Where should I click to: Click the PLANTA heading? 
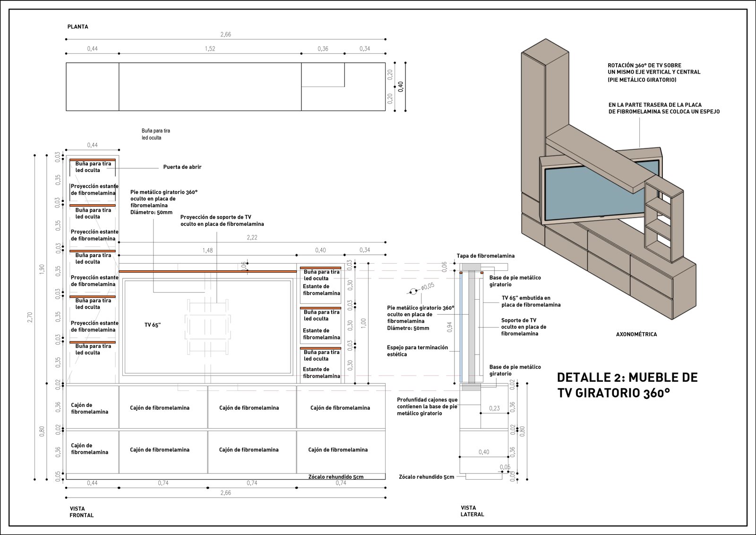(78, 27)
